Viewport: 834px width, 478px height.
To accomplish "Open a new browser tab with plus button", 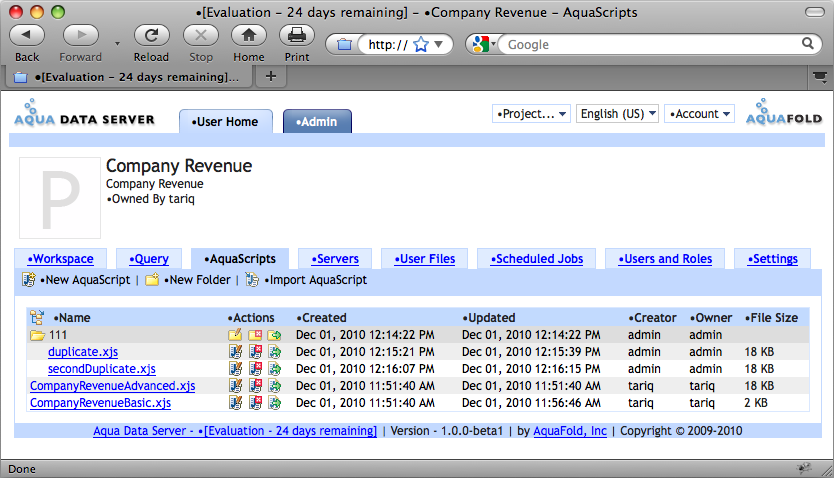I will click(271, 77).
